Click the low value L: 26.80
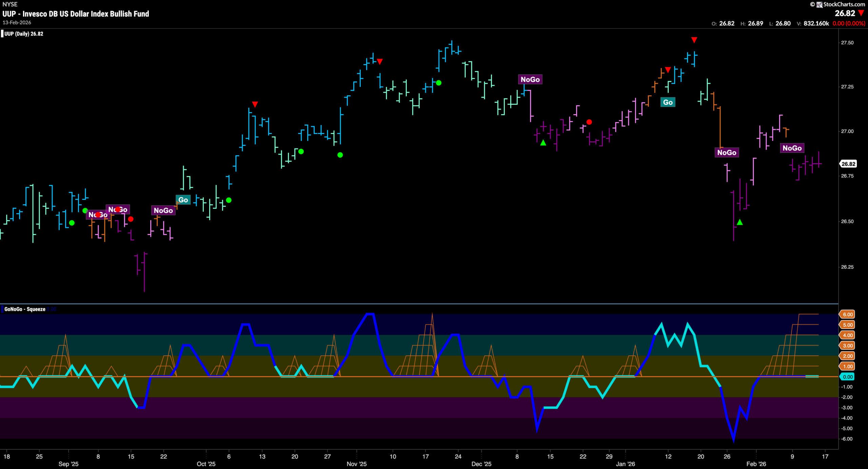Screen dimensions: 868x469 click(780, 23)
